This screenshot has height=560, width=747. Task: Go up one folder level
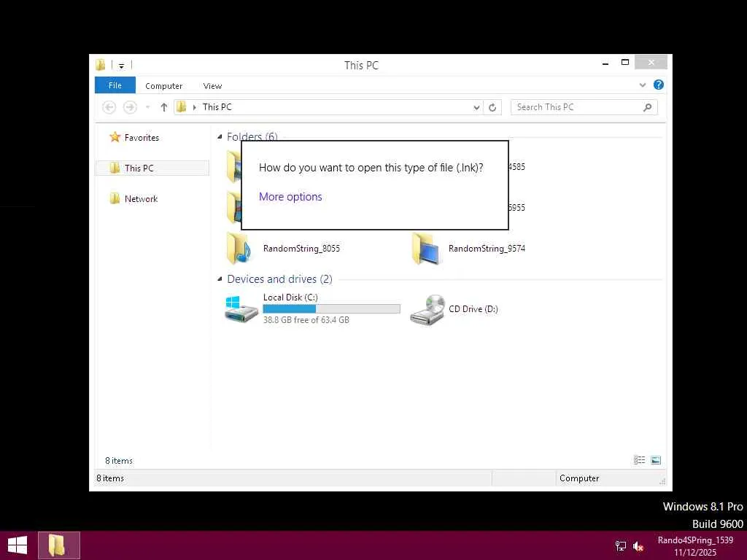(x=164, y=107)
